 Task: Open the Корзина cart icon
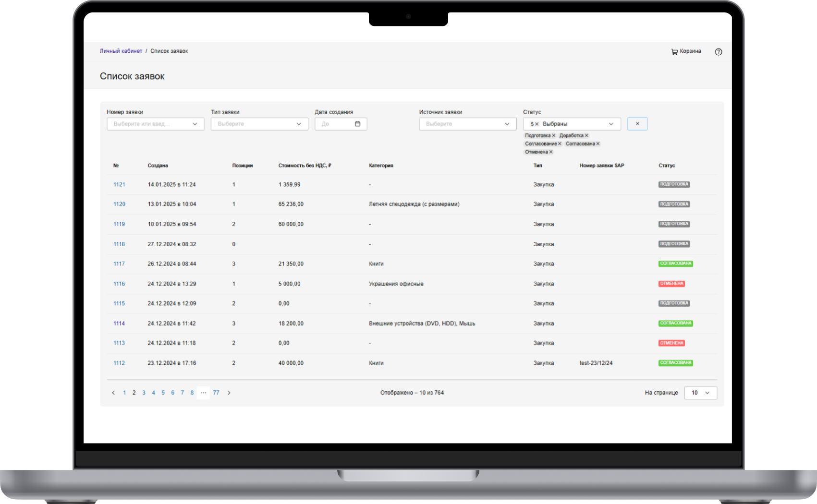point(674,51)
